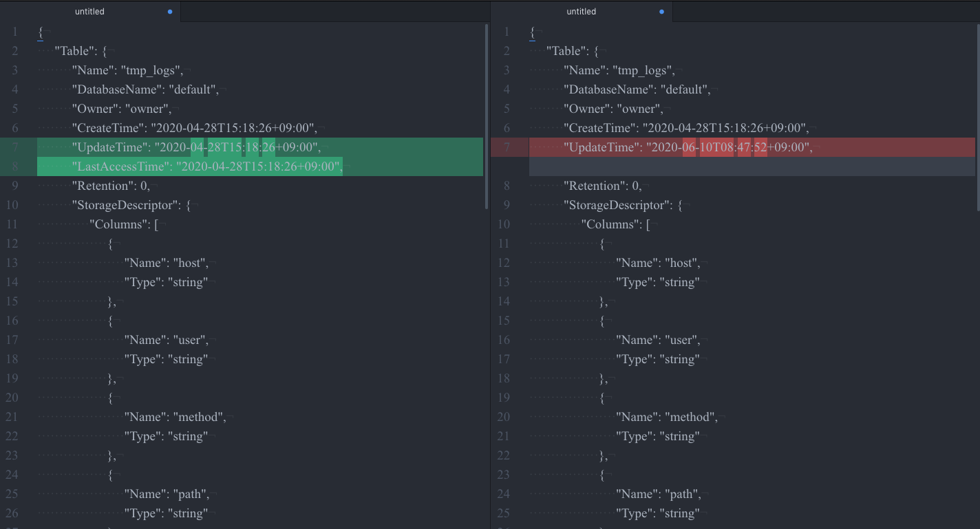Viewport: 980px width, 529px height.
Task: Click the modified dot on the right untitled tab
Action: point(662,12)
